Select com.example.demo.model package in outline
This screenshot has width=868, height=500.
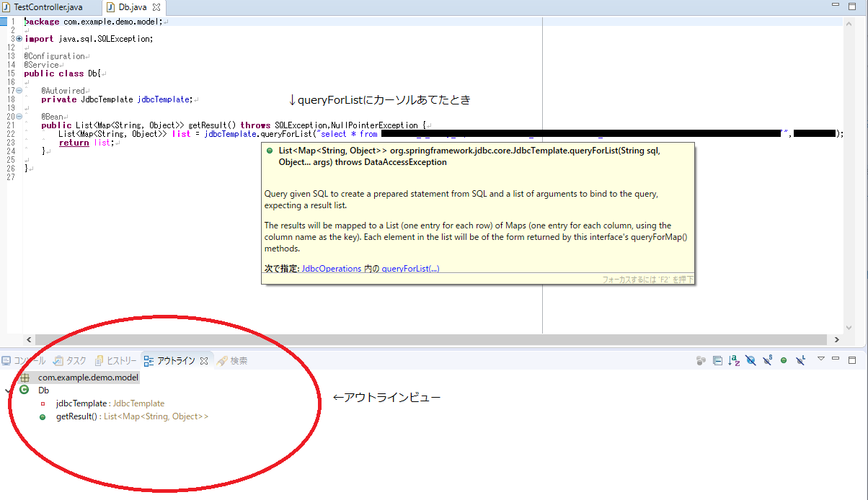point(88,378)
